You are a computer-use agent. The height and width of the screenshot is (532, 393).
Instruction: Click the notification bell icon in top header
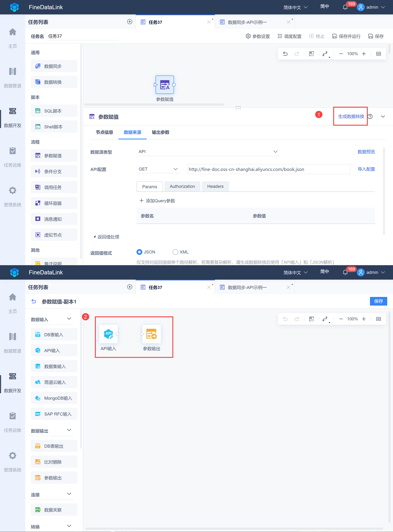(x=345, y=7)
